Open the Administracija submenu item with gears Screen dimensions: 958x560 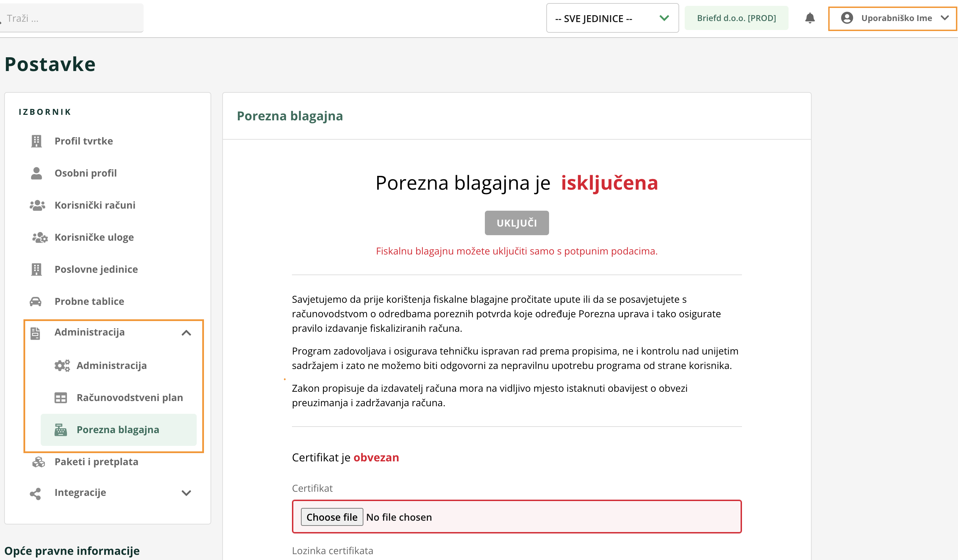111,366
